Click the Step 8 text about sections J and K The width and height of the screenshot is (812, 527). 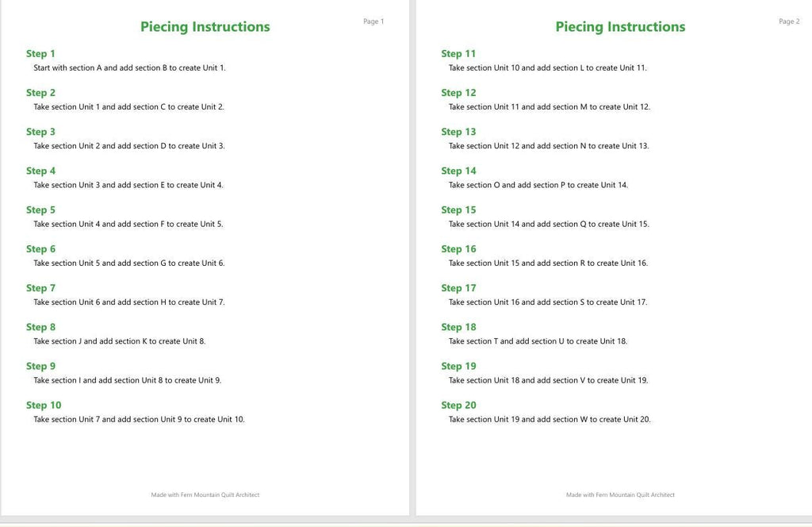120,341
